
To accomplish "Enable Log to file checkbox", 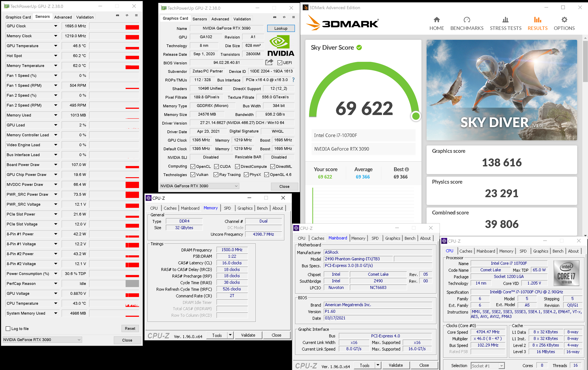I will pos(8,329).
